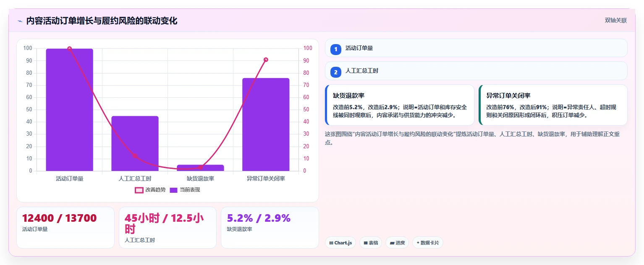Image resolution: width=644 pixels, height=265 pixels.
Task: Click the Chart.js tag
Action: [340, 243]
